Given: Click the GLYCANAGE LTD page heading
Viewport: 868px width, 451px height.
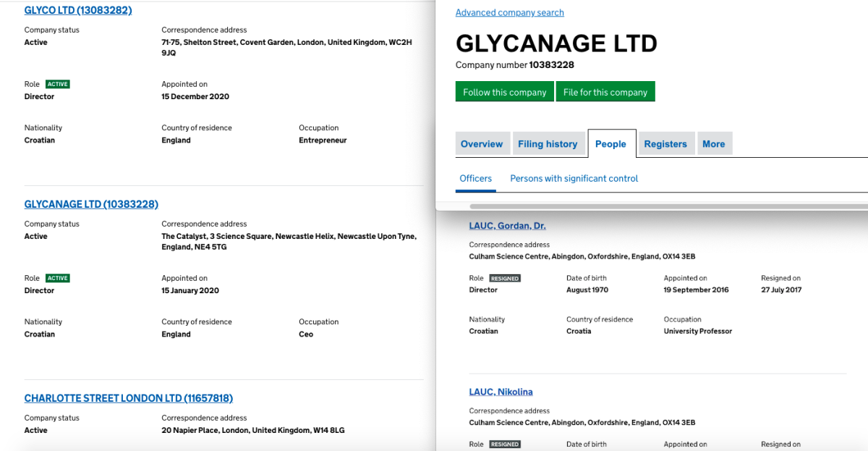Looking at the screenshot, I should pos(556,43).
